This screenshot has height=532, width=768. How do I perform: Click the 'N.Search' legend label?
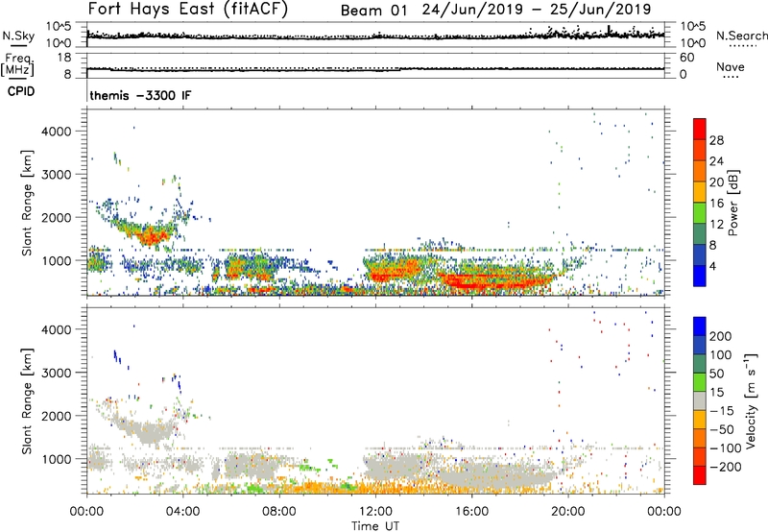click(741, 36)
